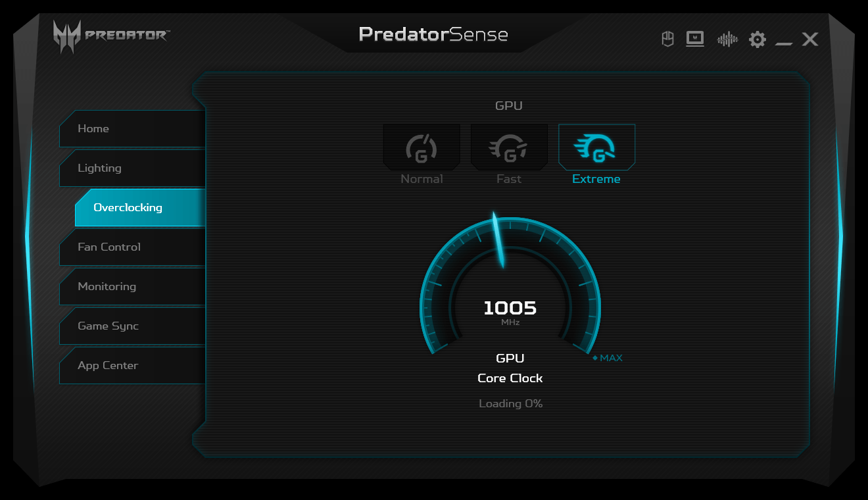This screenshot has width=868, height=500.
Task: Click the MAX marker on the gauge
Action: point(608,359)
